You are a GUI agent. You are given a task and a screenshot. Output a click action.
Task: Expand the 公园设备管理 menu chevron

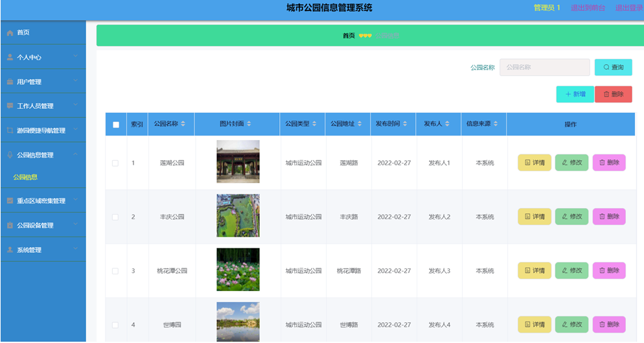[76, 224]
